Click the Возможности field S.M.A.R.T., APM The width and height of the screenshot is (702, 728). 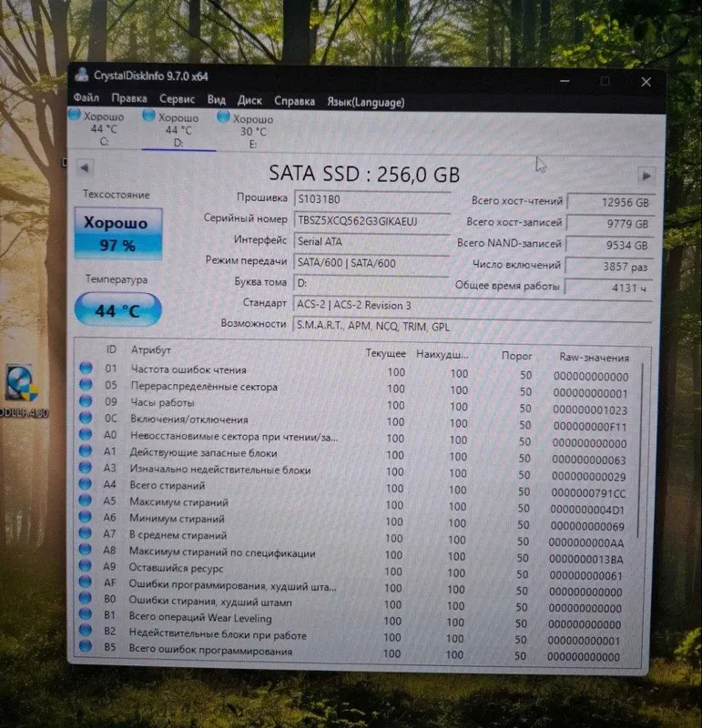[472, 327]
